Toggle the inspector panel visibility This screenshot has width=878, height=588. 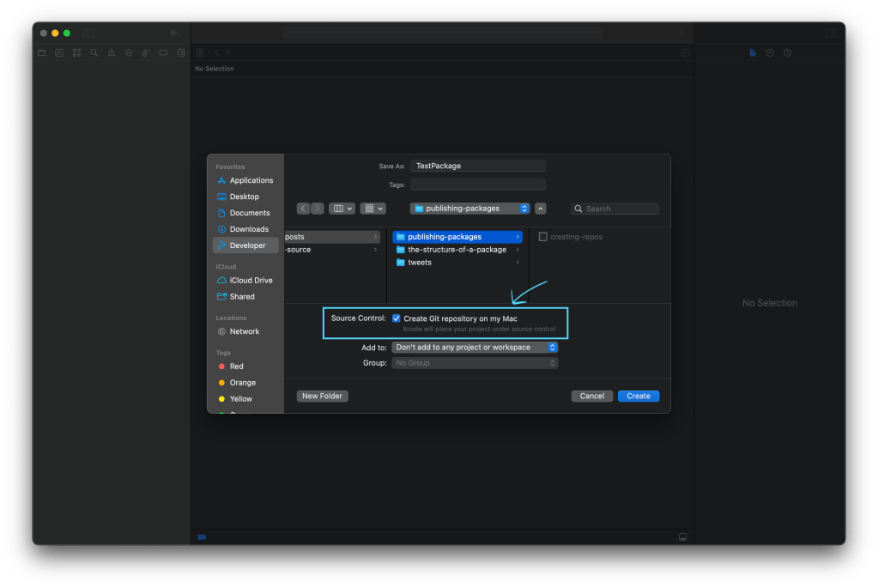click(x=830, y=33)
